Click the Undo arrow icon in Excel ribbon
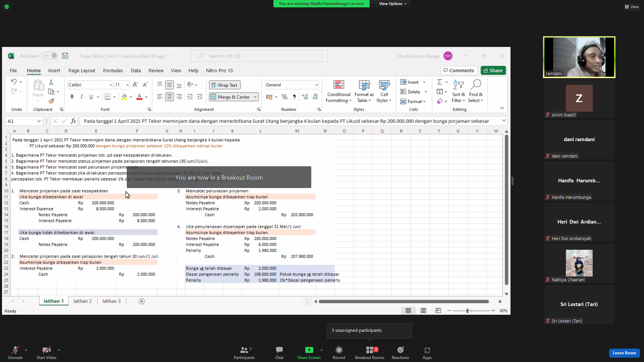Screen dimensions: 644x362 13,82
